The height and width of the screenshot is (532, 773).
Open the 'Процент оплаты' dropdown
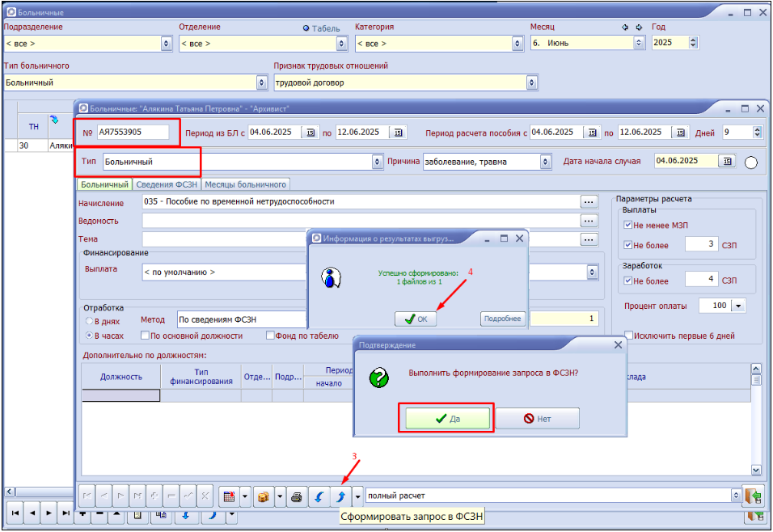[x=737, y=306]
